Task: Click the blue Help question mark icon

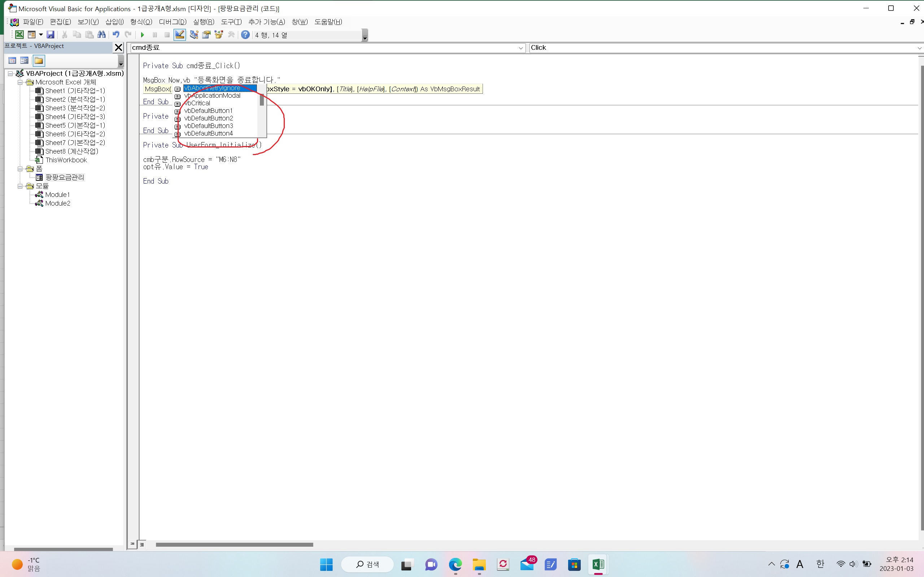Action: (x=245, y=35)
